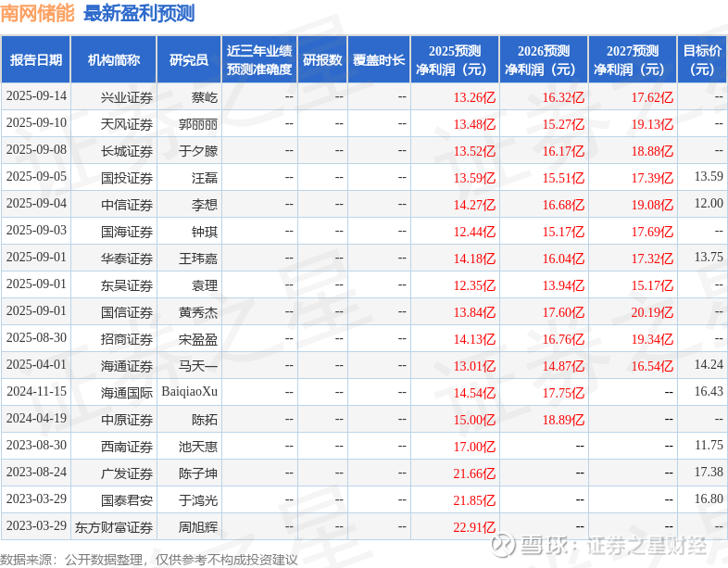Select 东方财富证券 institution cell
Viewport: 728px width, 568px height.
pyautogui.click(x=114, y=528)
